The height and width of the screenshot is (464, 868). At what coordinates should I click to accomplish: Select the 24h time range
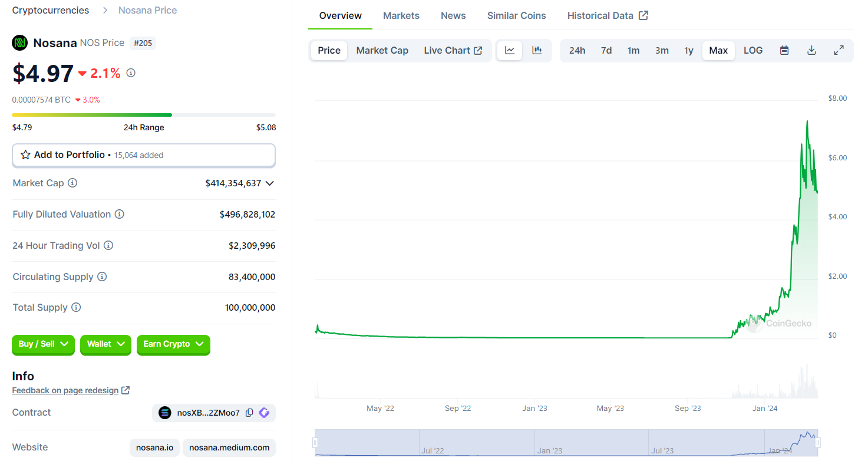[x=577, y=51]
